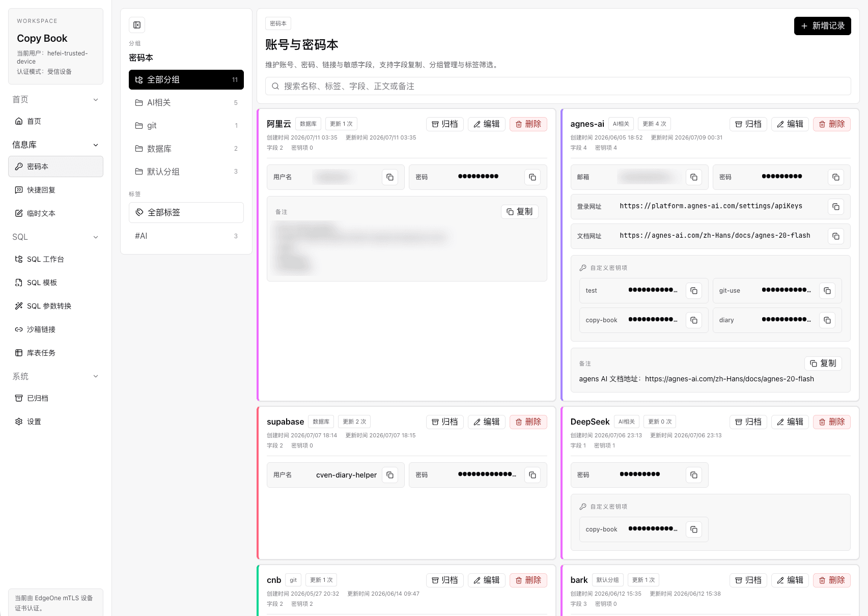This screenshot has width=868, height=616.
Task: Open SQL 参数转换 in the sidebar
Action: tap(55, 306)
